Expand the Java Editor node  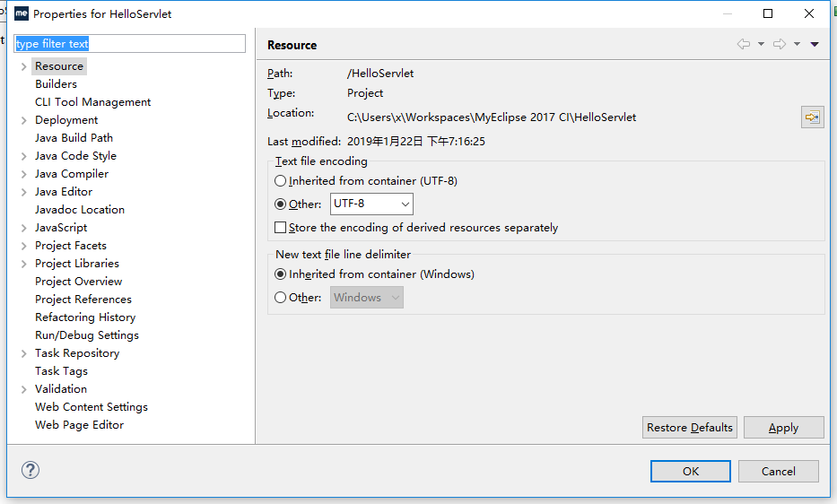coord(23,192)
